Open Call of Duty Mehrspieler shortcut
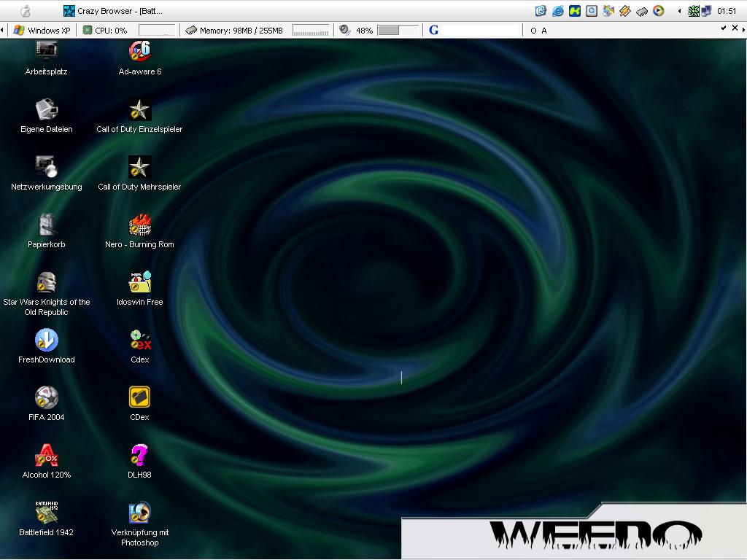 pyautogui.click(x=139, y=168)
